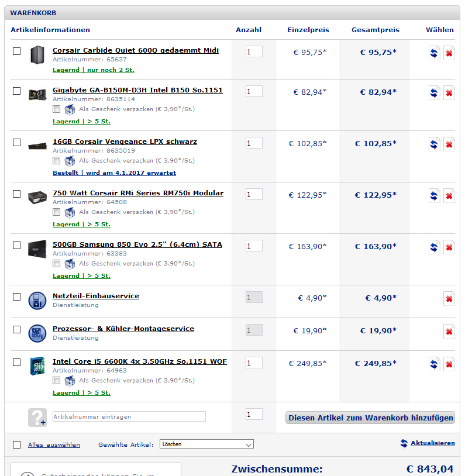Click the quantity field beside Artikelnummer eintragen
The width and height of the screenshot is (465, 476).
point(254,414)
